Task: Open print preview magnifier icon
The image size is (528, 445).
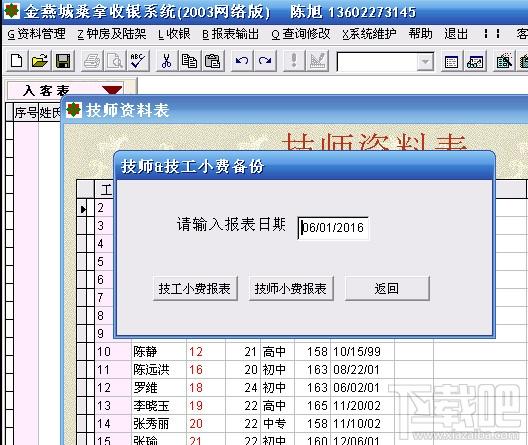Action: [115, 61]
